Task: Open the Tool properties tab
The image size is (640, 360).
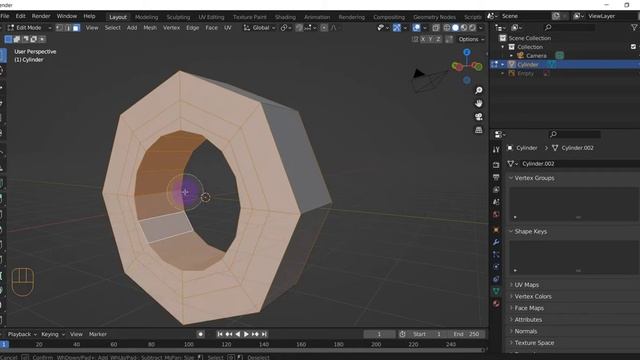Action: click(496, 150)
